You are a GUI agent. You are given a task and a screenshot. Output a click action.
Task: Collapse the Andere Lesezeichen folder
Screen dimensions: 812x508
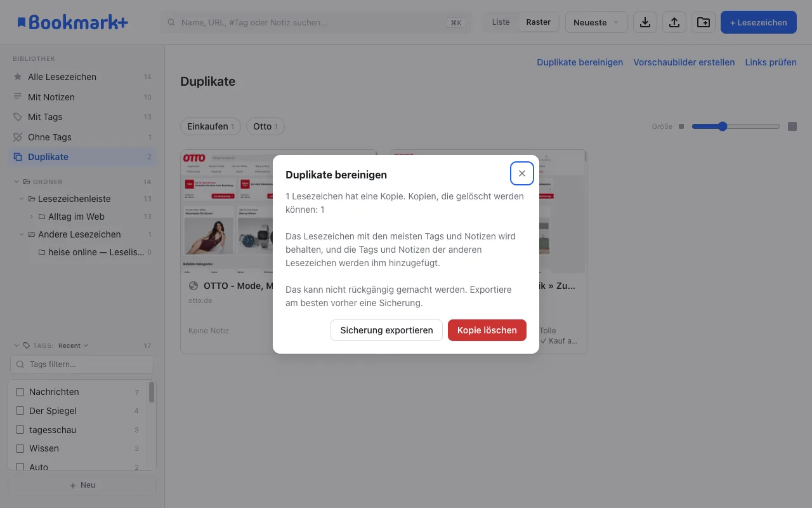[22, 234]
